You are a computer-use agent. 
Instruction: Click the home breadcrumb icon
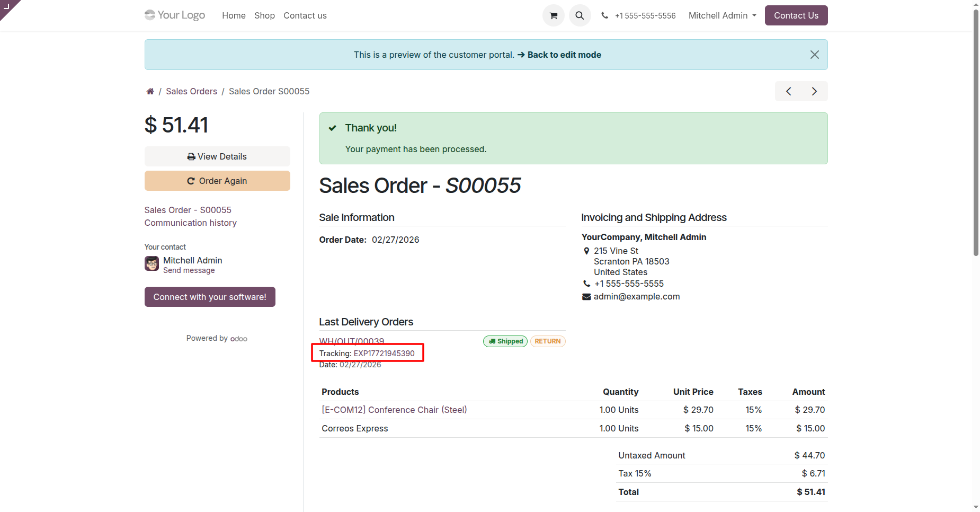(x=150, y=92)
